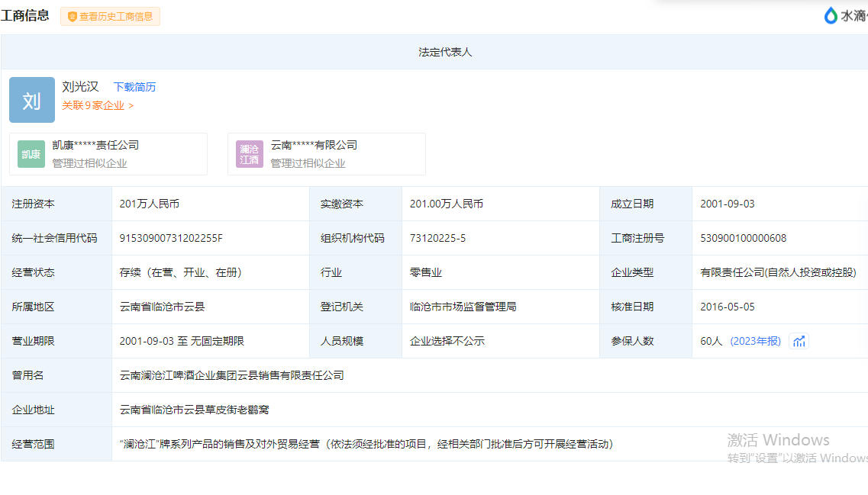
Task: Select the 经营范围 business scope description
Action: 366,444
